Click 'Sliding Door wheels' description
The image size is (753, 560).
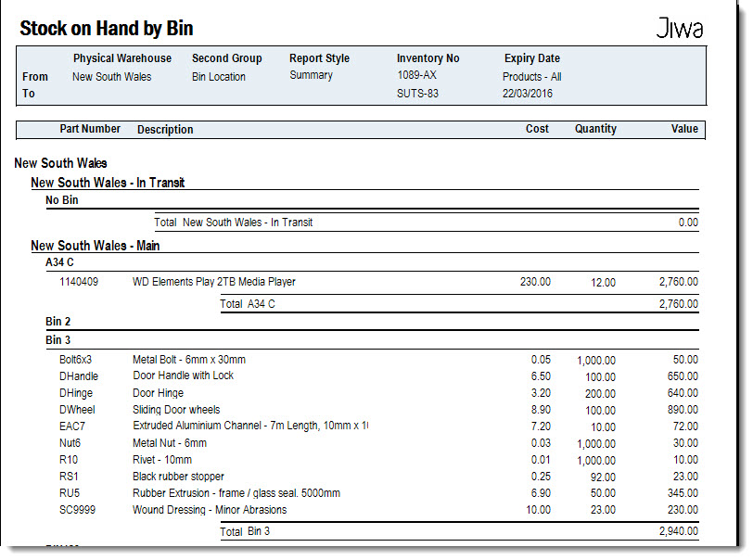tap(176, 410)
